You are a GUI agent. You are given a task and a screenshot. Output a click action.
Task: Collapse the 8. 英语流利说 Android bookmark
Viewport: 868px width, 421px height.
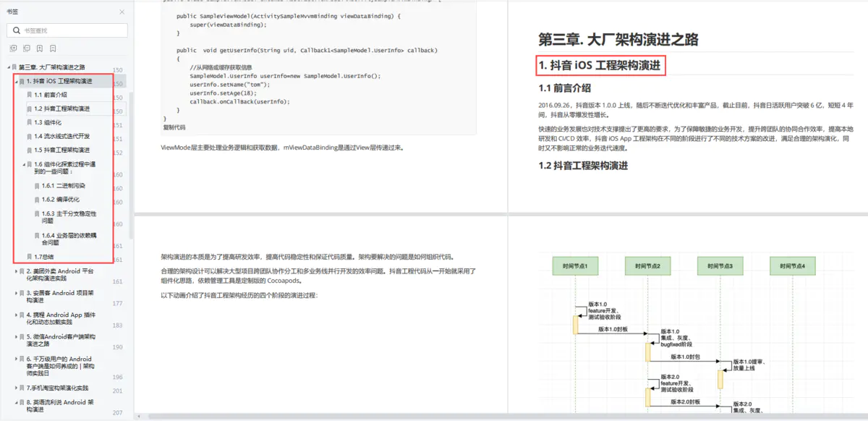[16, 402]
